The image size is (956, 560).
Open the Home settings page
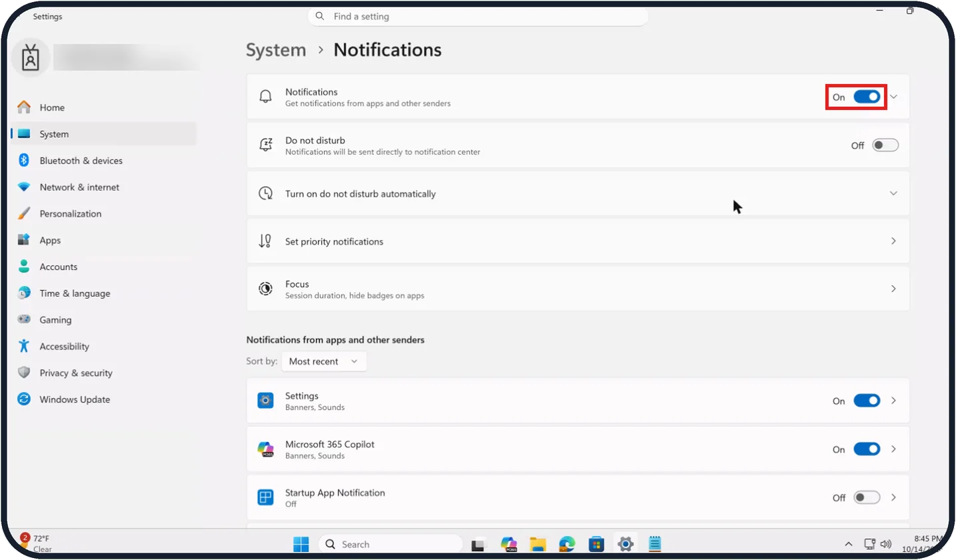pos(103,107)
